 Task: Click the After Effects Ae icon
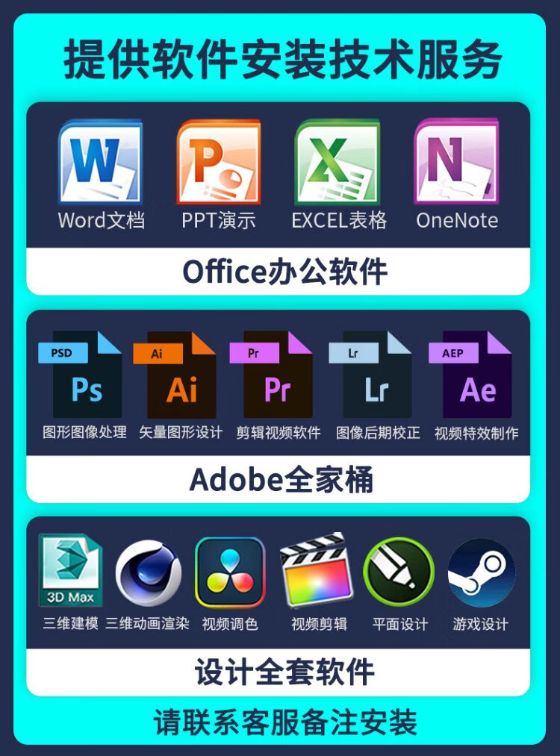coord(470,374)
